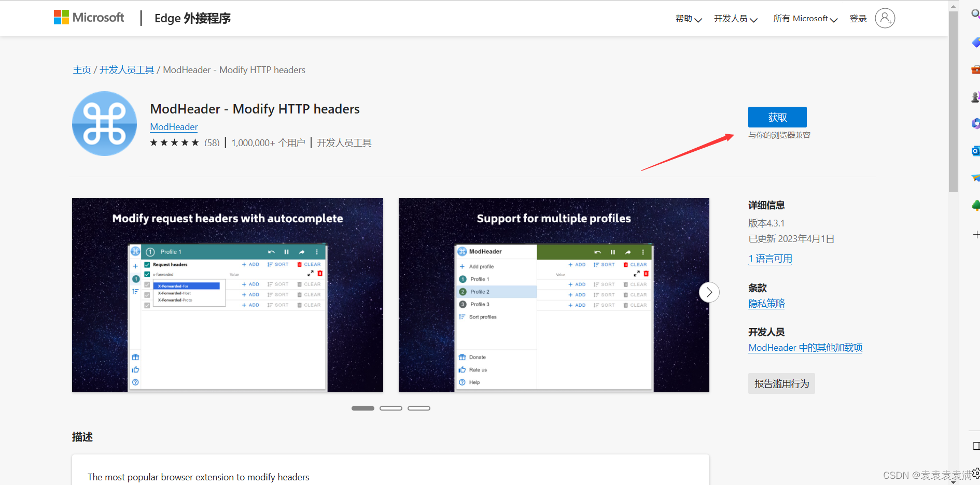
Task: Click the 'ModHeader - Modify HTTP headers' main title
Action: point(255,109)
